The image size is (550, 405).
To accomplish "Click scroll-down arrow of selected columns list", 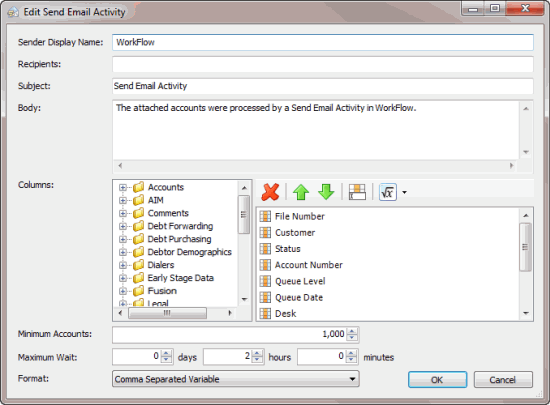I will tap(525, 313).
